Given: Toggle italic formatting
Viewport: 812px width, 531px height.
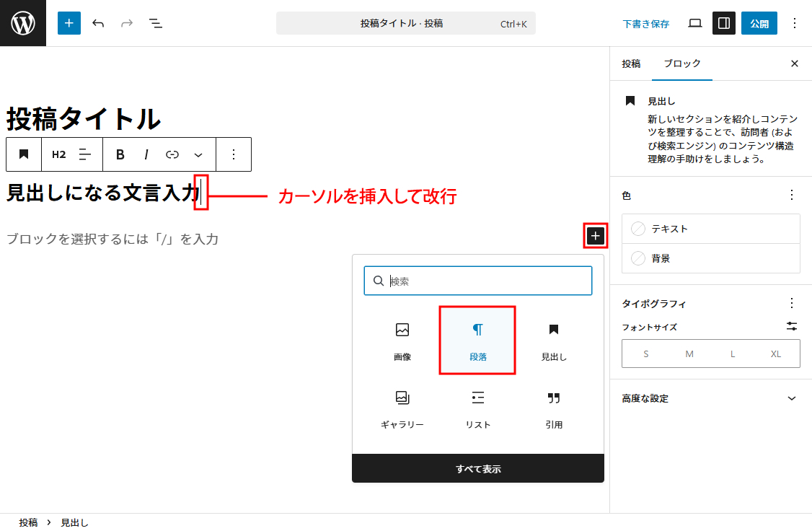Looking at the screenshot, I should click(x=146, y=154).
